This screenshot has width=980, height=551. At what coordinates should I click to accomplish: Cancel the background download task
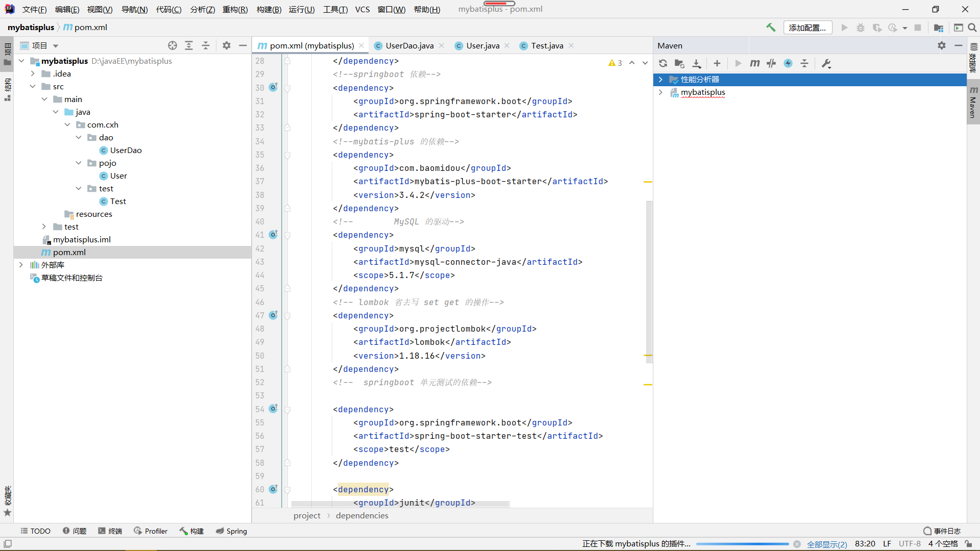pos(797,544)
